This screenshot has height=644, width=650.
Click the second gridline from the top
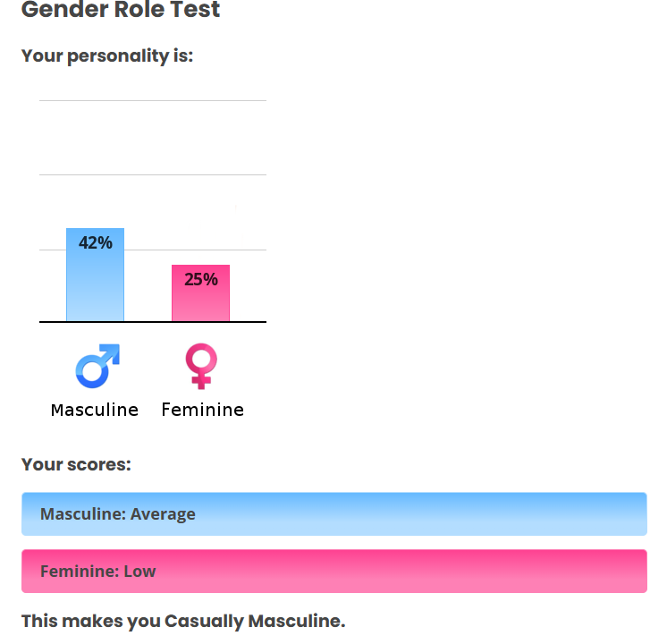153,174
